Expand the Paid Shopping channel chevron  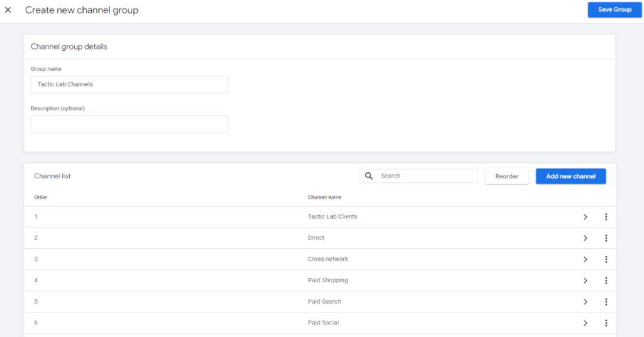585,280
